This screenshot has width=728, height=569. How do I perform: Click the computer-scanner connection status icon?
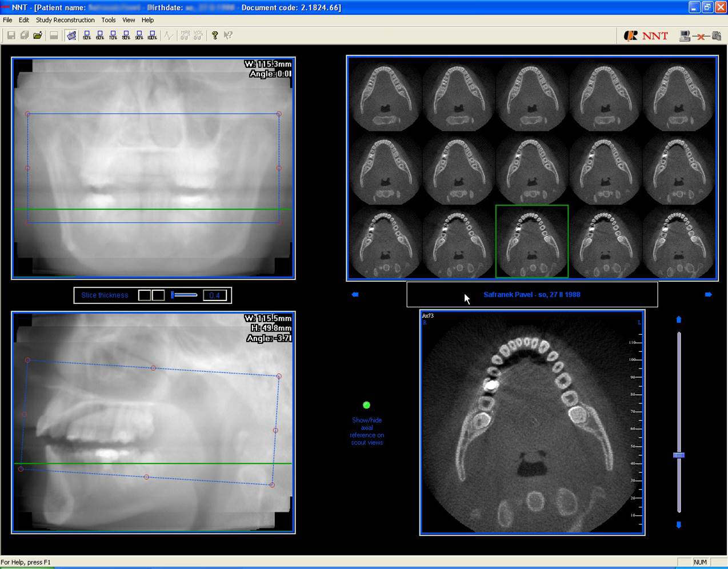pos(700,36)
